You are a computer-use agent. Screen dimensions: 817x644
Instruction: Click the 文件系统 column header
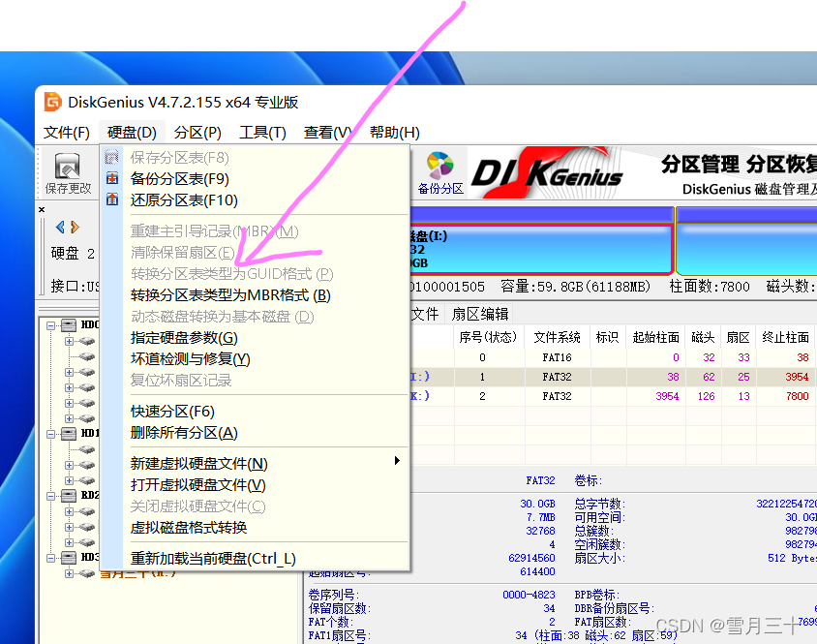coord(557,337)
